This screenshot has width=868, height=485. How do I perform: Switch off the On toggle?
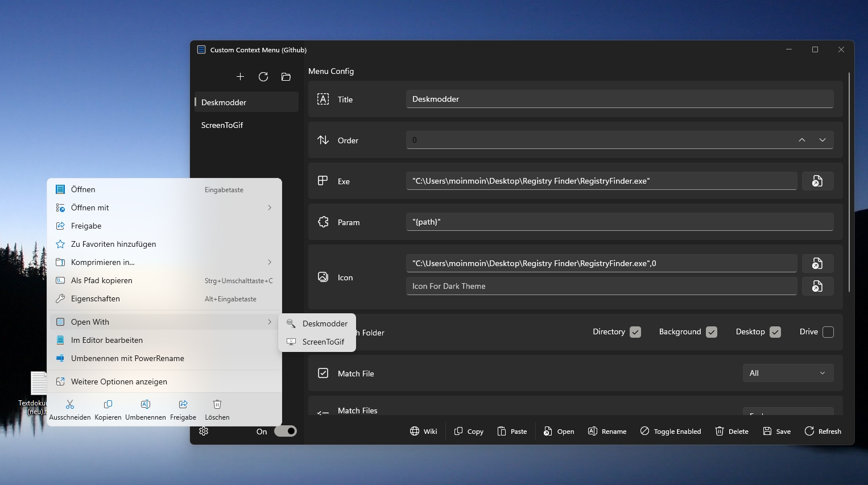(x=286, y=431)
